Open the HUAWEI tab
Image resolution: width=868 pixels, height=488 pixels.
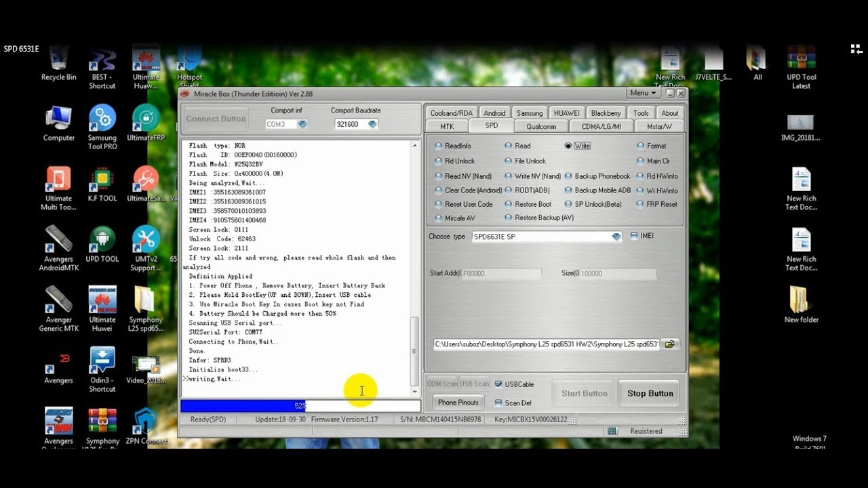[566, 113]
